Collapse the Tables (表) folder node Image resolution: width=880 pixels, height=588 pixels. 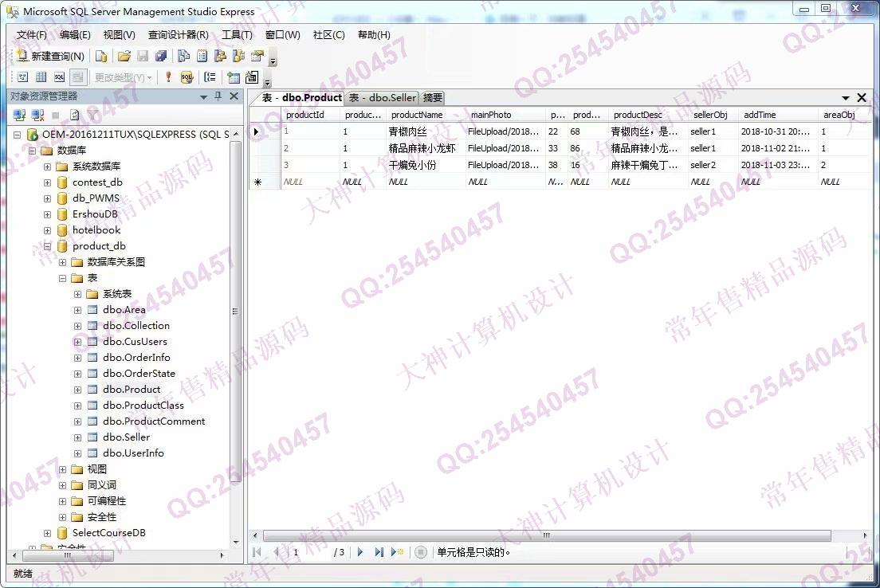point(62,278)
